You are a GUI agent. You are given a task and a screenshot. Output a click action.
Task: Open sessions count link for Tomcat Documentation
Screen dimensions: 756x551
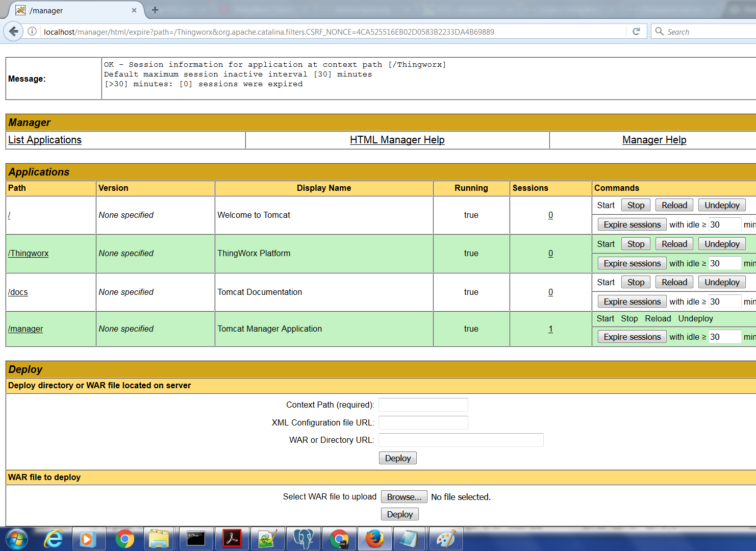click(x=550, y=292)
